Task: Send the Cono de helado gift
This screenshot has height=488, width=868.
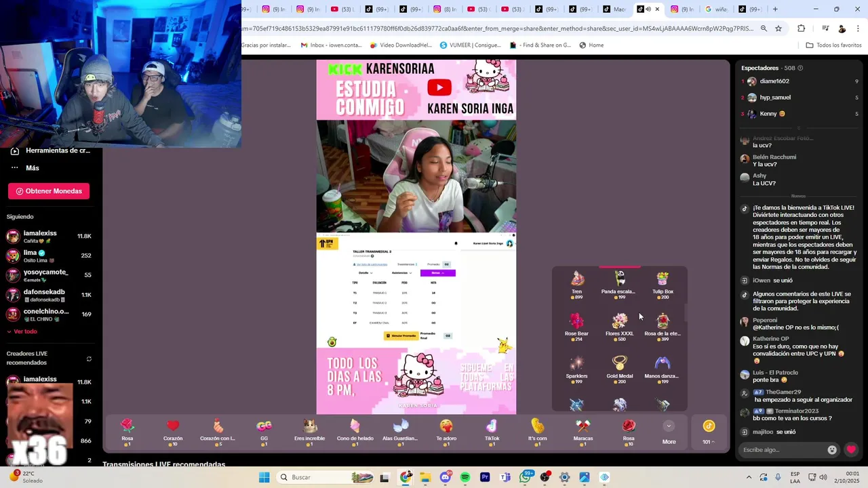Action: [x=355, y=432]
